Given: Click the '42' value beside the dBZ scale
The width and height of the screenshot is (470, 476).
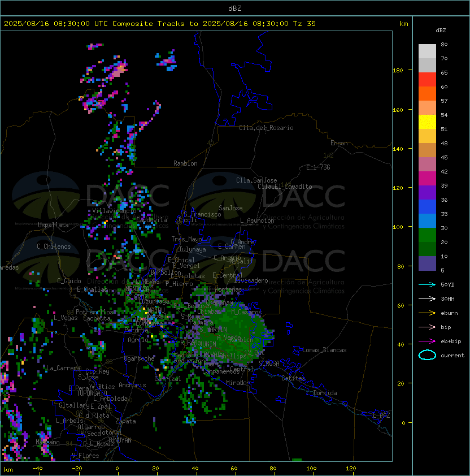Looking at the screenshot, I should point(444,171).
